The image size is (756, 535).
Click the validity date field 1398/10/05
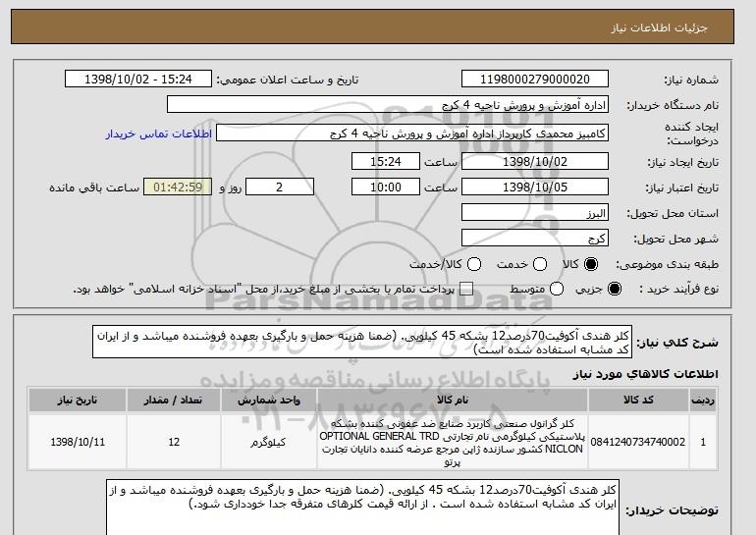pyautogui.click(x=535, y=187)
